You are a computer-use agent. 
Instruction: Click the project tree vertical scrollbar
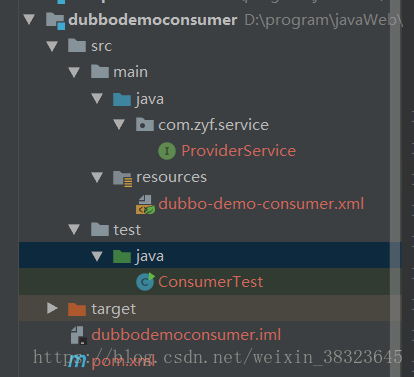click(x=395, y=188)
